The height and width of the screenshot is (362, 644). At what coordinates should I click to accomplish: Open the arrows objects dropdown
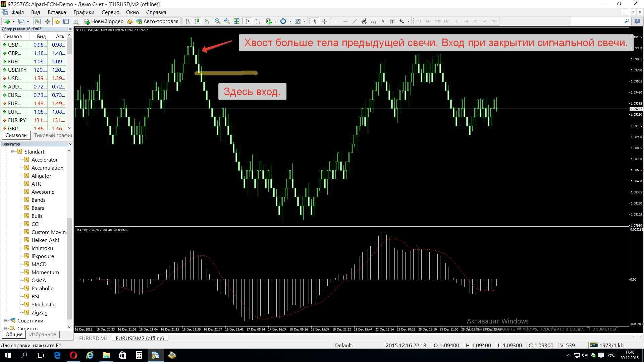coord(409,21)
